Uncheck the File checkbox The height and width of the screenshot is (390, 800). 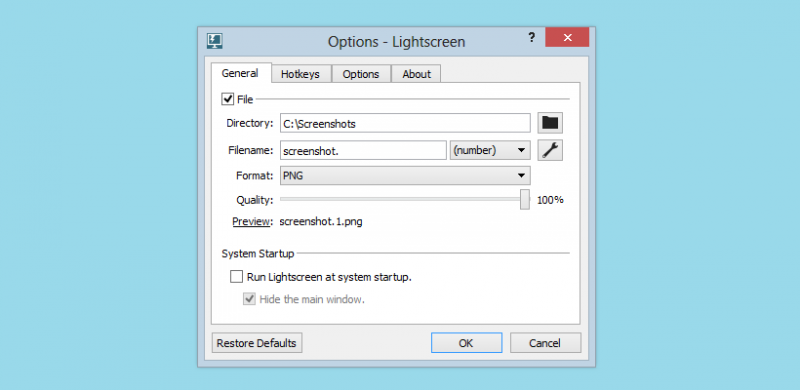tap(228, 99)
